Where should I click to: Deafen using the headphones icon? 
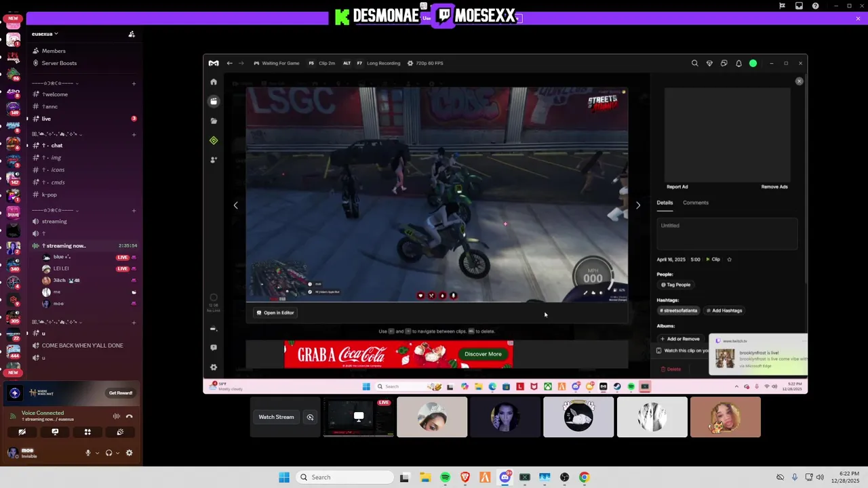point(108,453)
